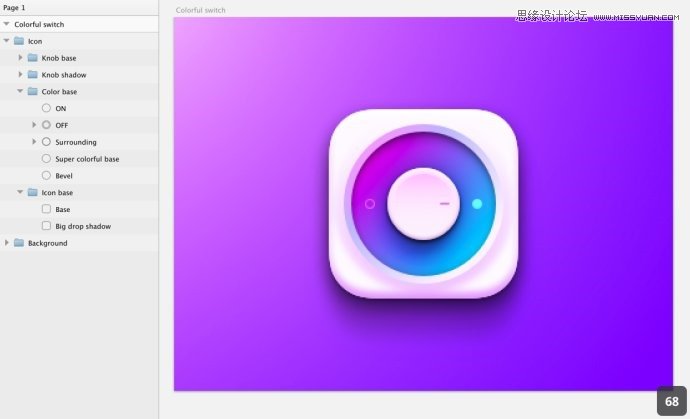Click the Color base folder icon
690x419 pixels.
pyautogui.click(x=33, y=91)
